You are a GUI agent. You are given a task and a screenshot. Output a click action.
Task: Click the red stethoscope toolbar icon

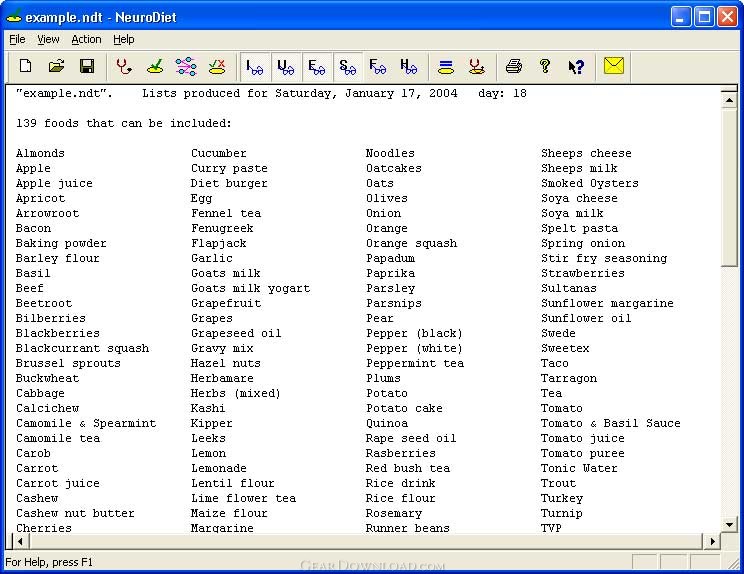pos(124,66)
